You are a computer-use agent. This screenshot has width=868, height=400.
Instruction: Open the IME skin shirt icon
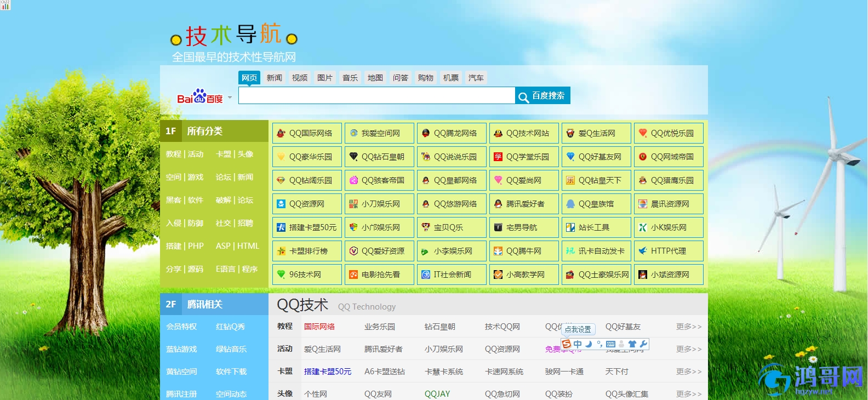(632, 344)
